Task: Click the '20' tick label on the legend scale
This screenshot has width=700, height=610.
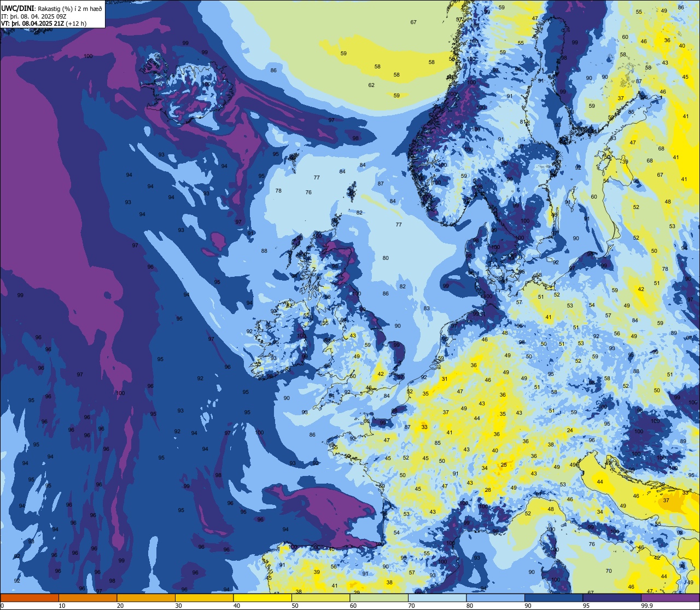Action: (x=120, y=606)
